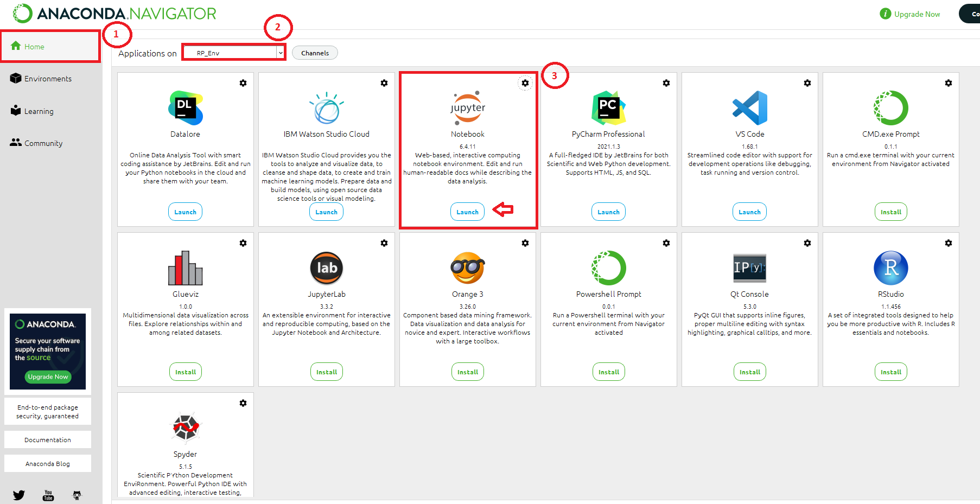
Task: Click the Orange 3 app icon
Action: (x=467, y=267)
